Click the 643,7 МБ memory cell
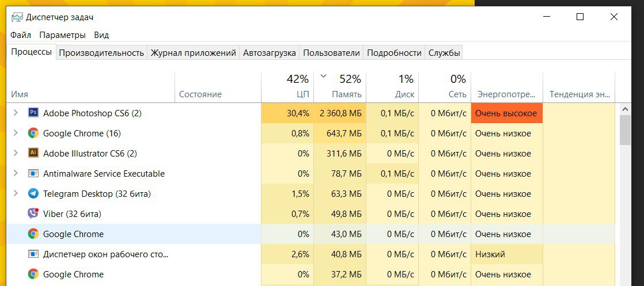Viewport: 644px width, 286px height. (340, 133)
